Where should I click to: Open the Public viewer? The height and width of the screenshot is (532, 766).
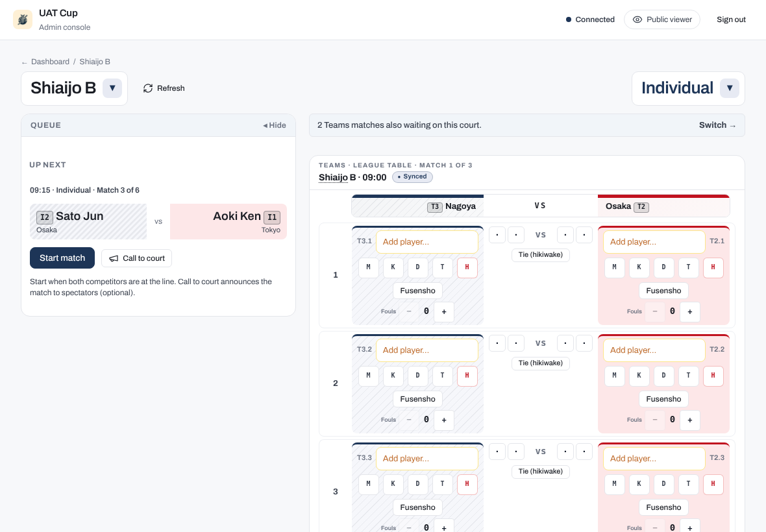662,19
